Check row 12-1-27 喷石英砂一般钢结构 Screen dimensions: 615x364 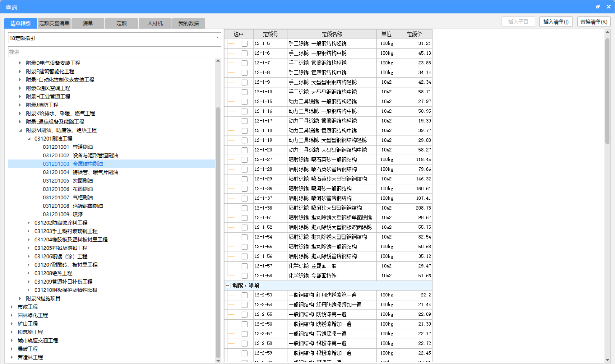point(245,160)
